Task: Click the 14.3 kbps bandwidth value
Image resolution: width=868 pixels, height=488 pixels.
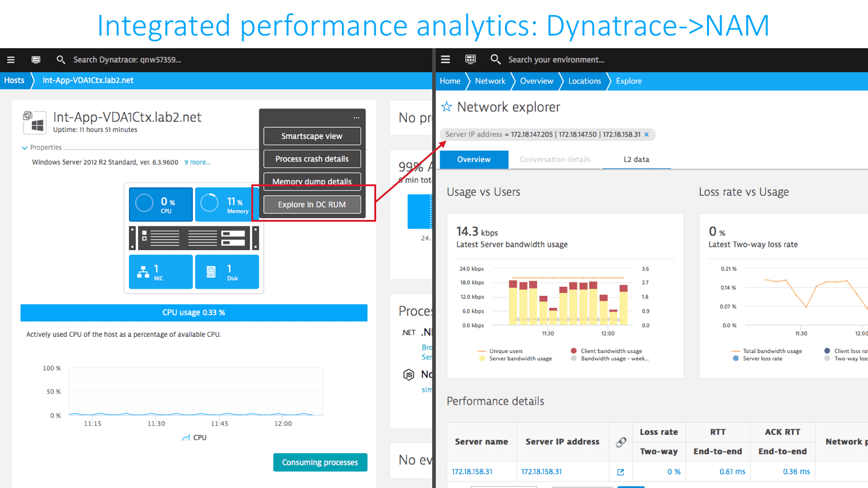Action: pyautogui.click(x=477, y=232)
